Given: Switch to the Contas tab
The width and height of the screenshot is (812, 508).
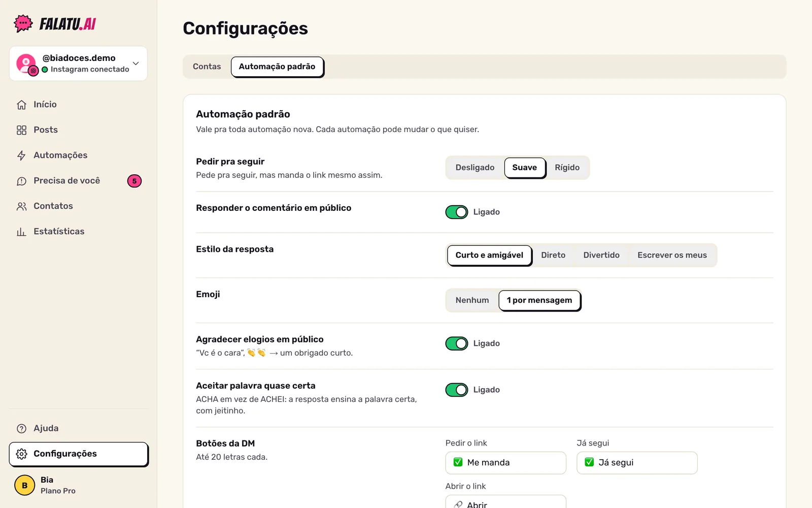Looking at the screenshot, I should 207,67.
